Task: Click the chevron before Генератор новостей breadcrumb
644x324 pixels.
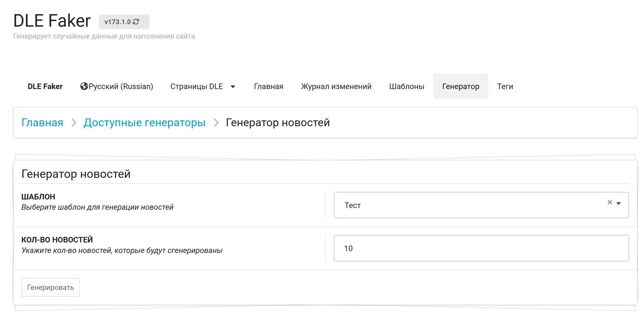Action: [x=216, y=123]
